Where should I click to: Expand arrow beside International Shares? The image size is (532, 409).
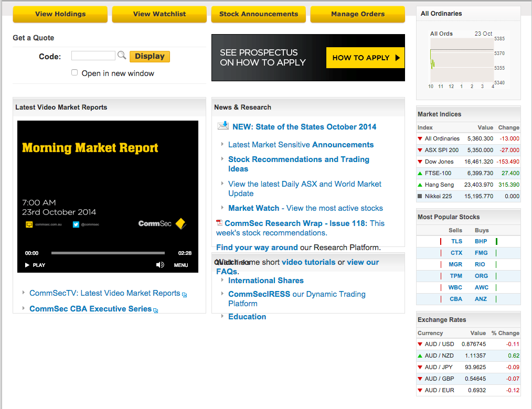222,280
